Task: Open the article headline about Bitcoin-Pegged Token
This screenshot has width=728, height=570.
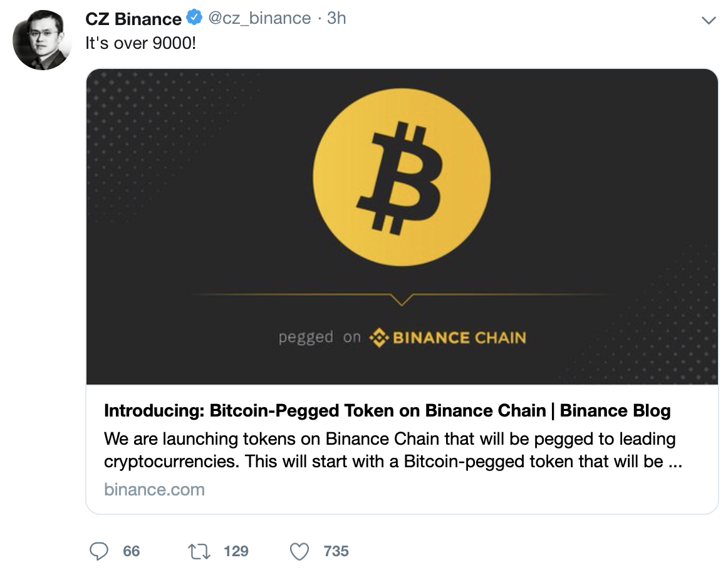Action: [x=388, y=411]
